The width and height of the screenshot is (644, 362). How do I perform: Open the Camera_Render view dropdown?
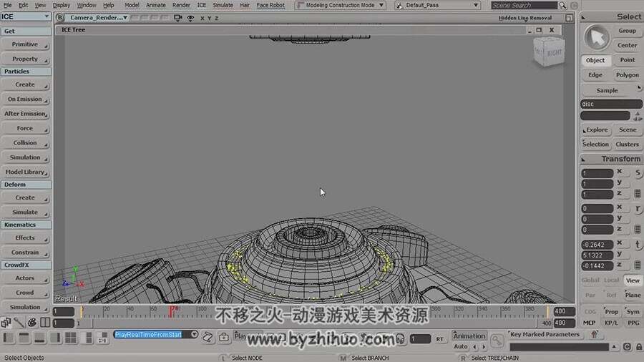98,18
